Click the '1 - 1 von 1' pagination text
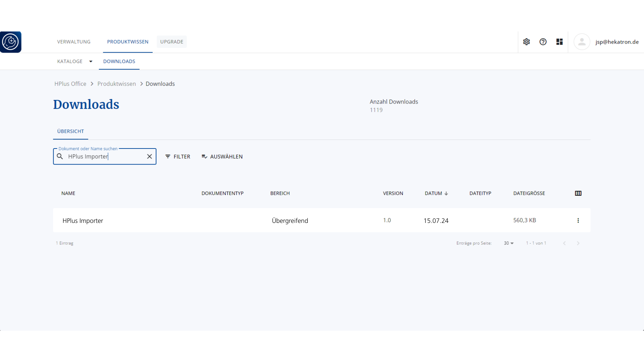The width and height of the screenshot is (644, 362). coord(536,243)
